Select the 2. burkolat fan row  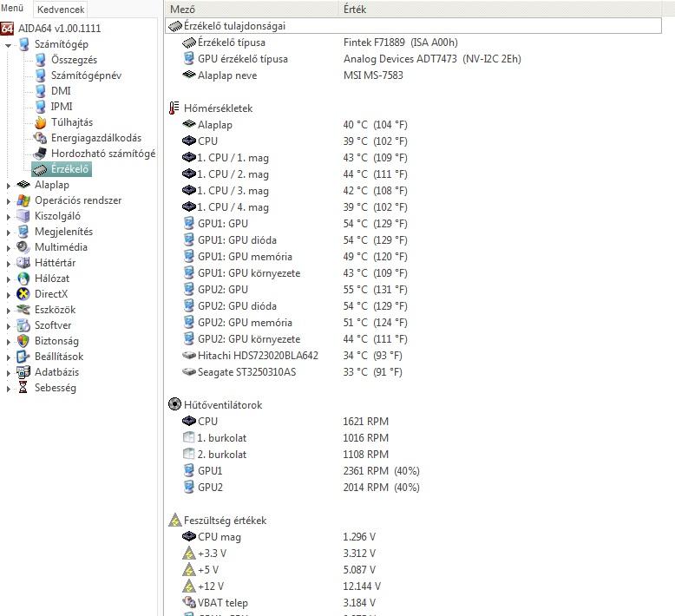coord(413,454)
